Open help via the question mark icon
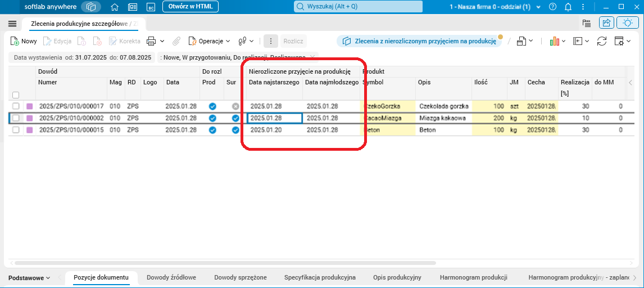The height and width of the screenshot is (288, 644). (x=553, y=7)
